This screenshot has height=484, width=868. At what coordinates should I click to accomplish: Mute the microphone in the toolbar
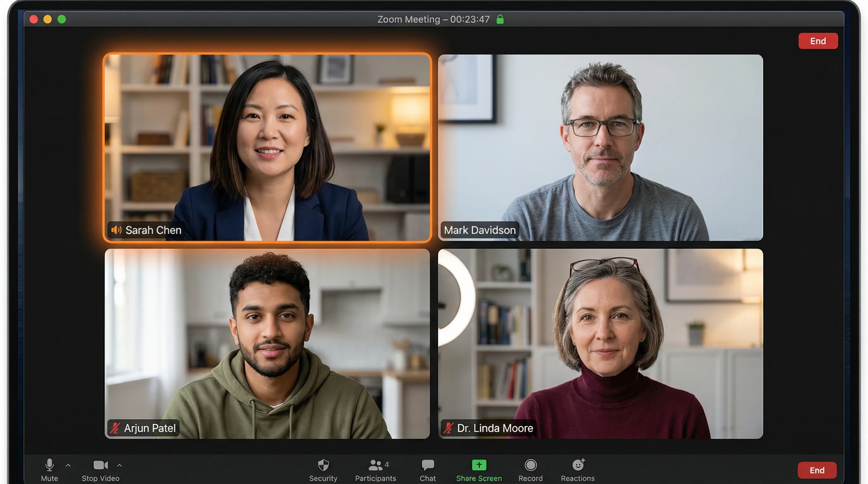pyautogui.click(x=50, y=470)
